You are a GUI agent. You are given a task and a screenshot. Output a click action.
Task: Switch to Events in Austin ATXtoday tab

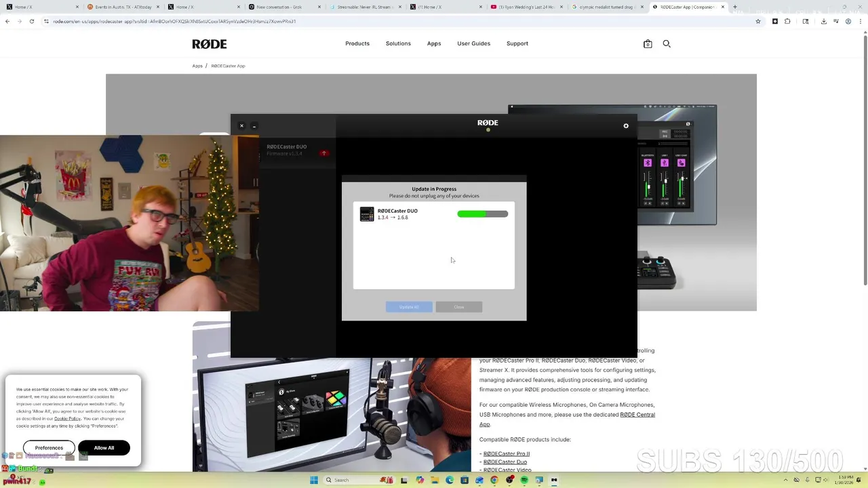coord(122,7)
